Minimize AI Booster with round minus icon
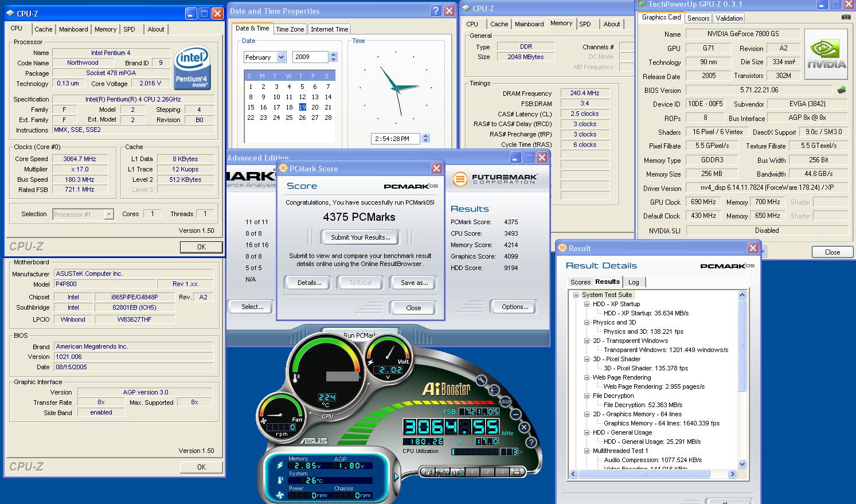This screenshot has width=856, height=504. [x=515, y=415]
